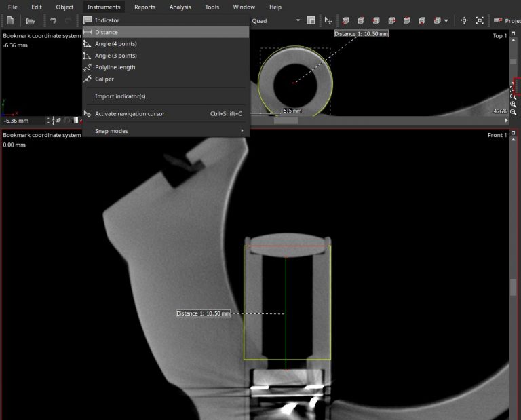
Task: Click the window layout icon beside Quad
Action: (311, 20)
